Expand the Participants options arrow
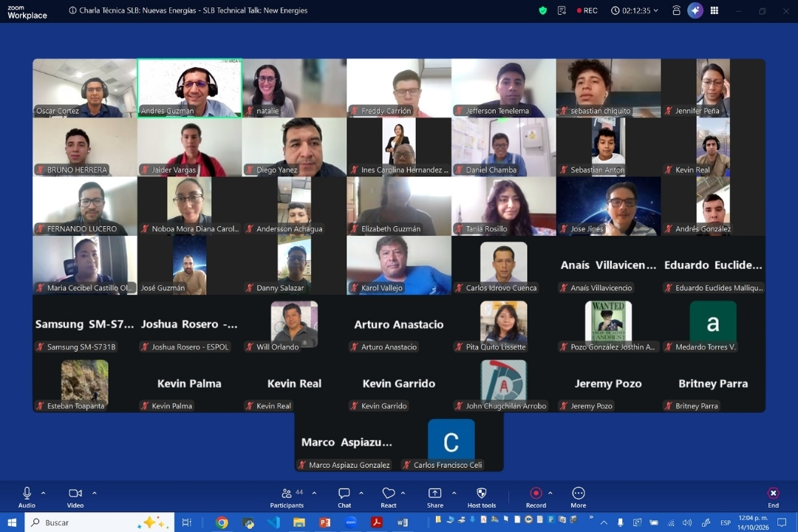This screenshot has width=798, height=532. (x=314, y=493)
